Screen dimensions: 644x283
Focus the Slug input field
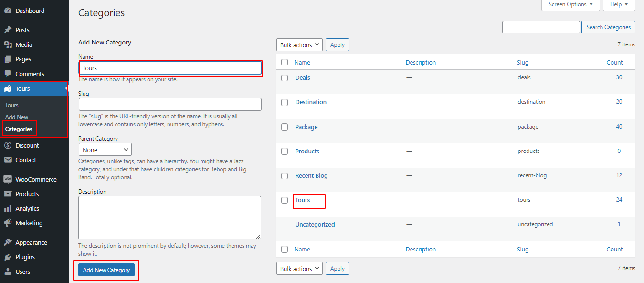[x=170, y=105]
